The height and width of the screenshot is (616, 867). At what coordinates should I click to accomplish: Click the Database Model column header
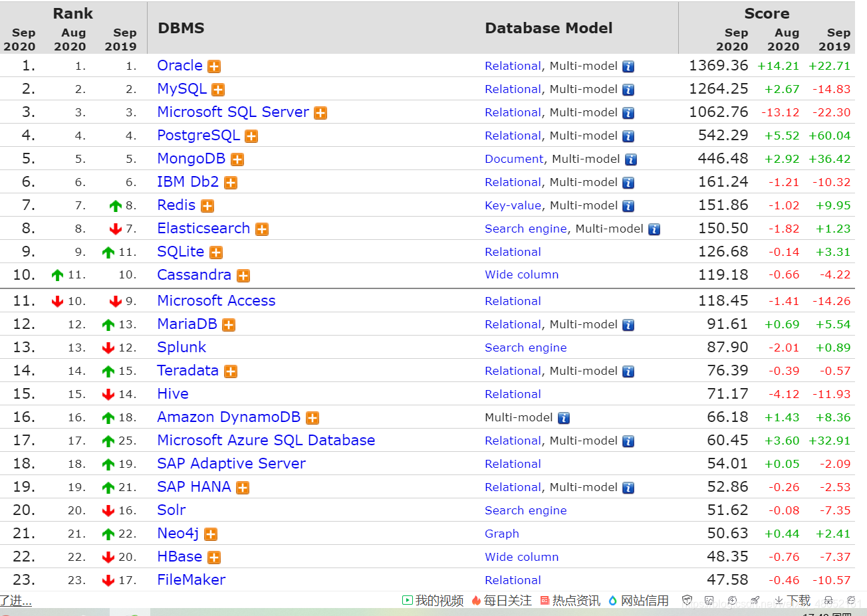[x=549, y=28]
